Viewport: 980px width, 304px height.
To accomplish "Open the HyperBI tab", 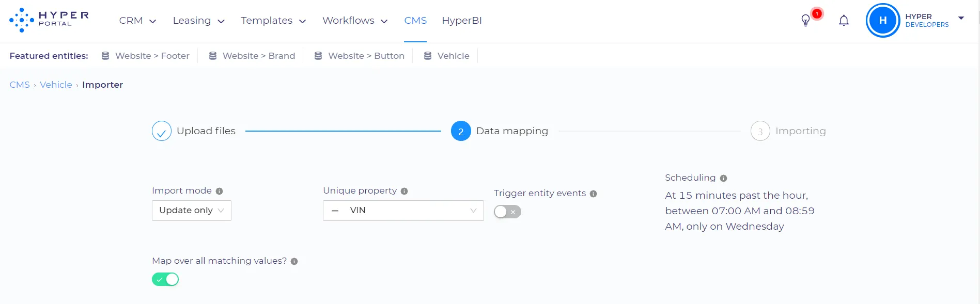I will coord(462,21).
